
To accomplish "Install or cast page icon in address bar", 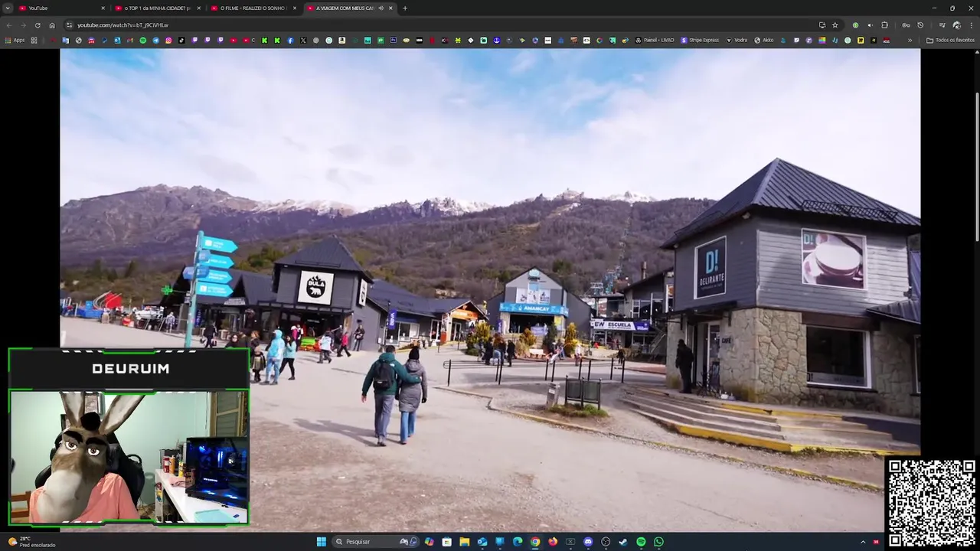I will pos(822,25).
